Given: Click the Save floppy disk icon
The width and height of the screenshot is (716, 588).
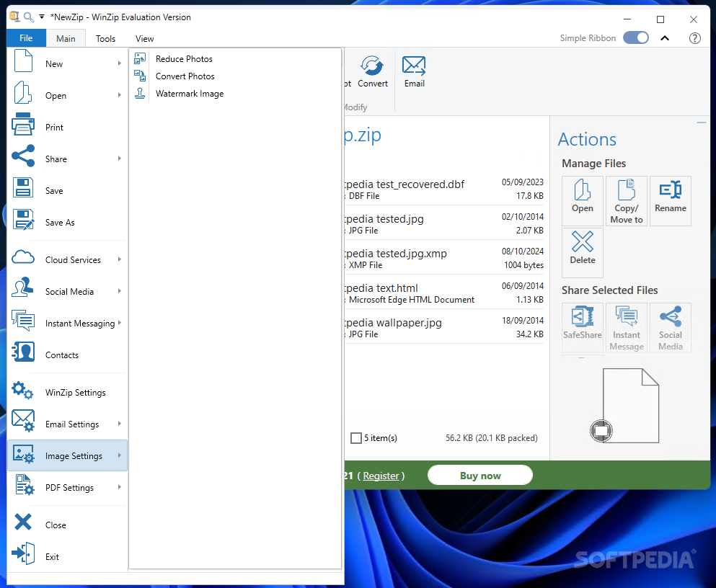Looking at the screenshot, I should tap(23, 187).
